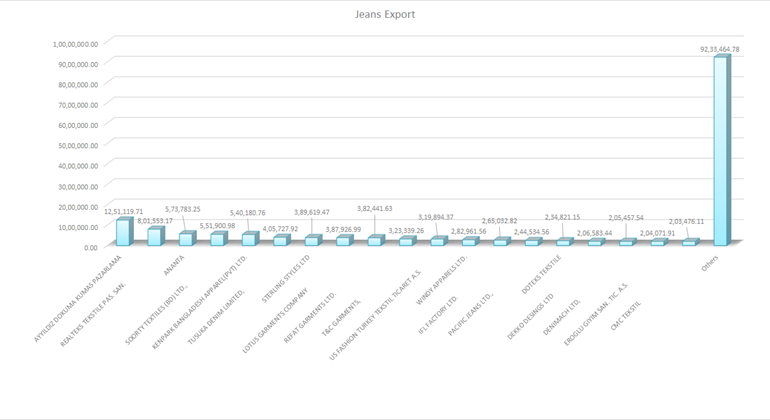Select the PACIFIC JEANS LTD. label

pyautogui.click(x=470, y=314)
